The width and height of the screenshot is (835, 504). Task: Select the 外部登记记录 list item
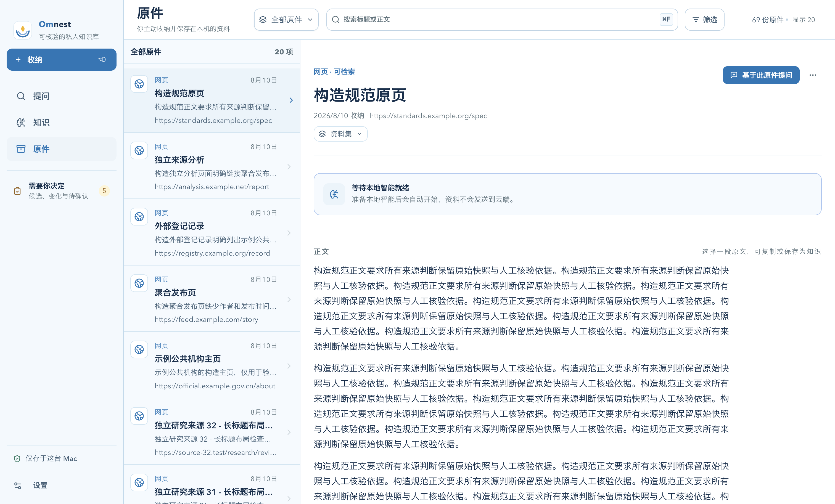(212, 233)
